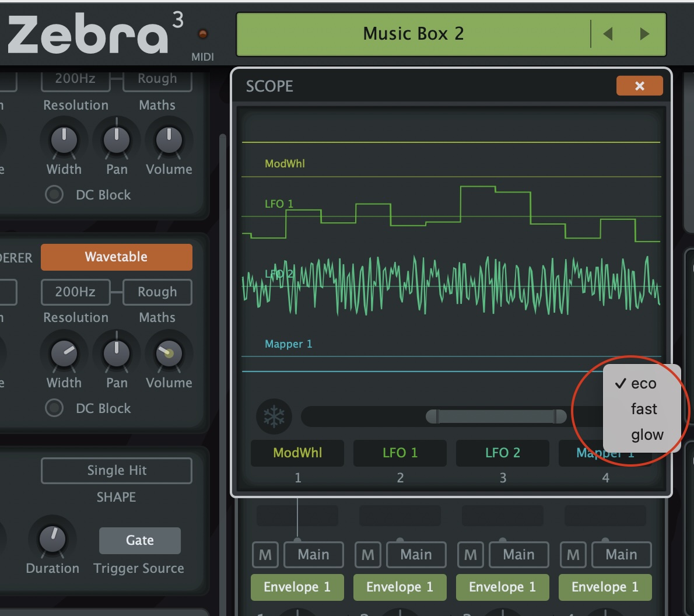Click the upper Volume knob

169,140
